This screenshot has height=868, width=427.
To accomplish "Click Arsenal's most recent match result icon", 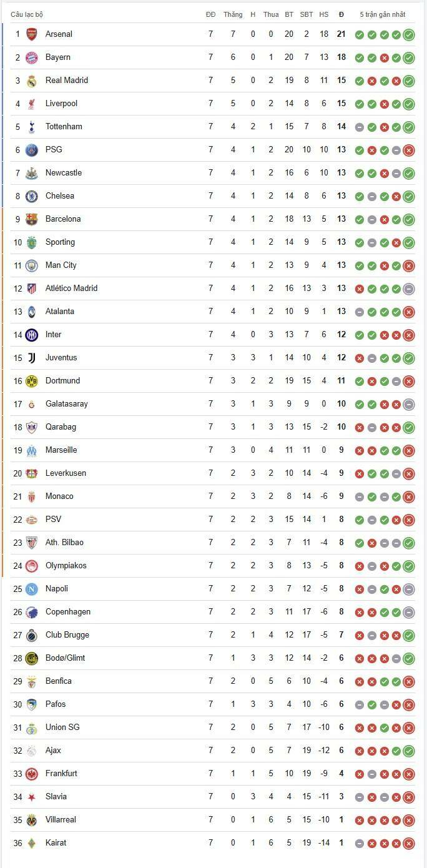I will [x=409, y=34].
